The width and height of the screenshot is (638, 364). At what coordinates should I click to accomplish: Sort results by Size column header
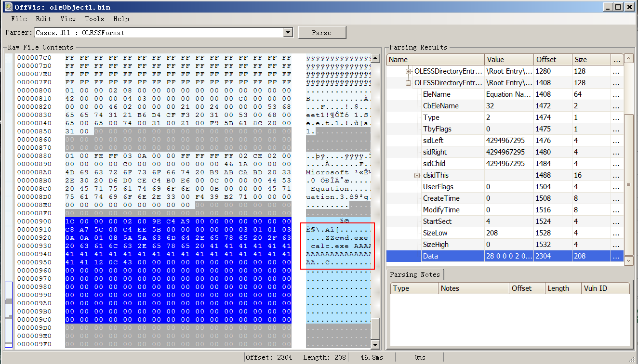point(592,60)
